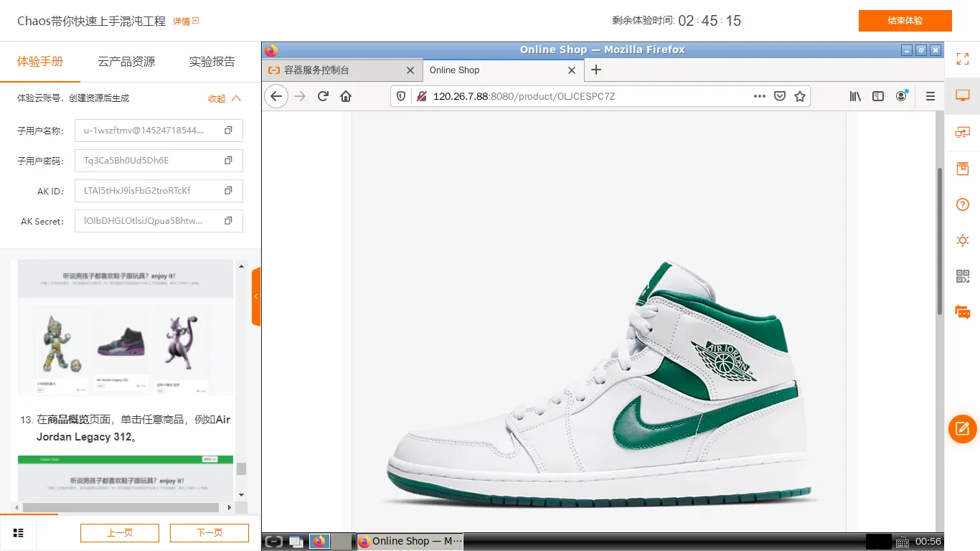Click the lightbulb tips icon
Viewport: 980px width, 551px height.
[963, 240]
